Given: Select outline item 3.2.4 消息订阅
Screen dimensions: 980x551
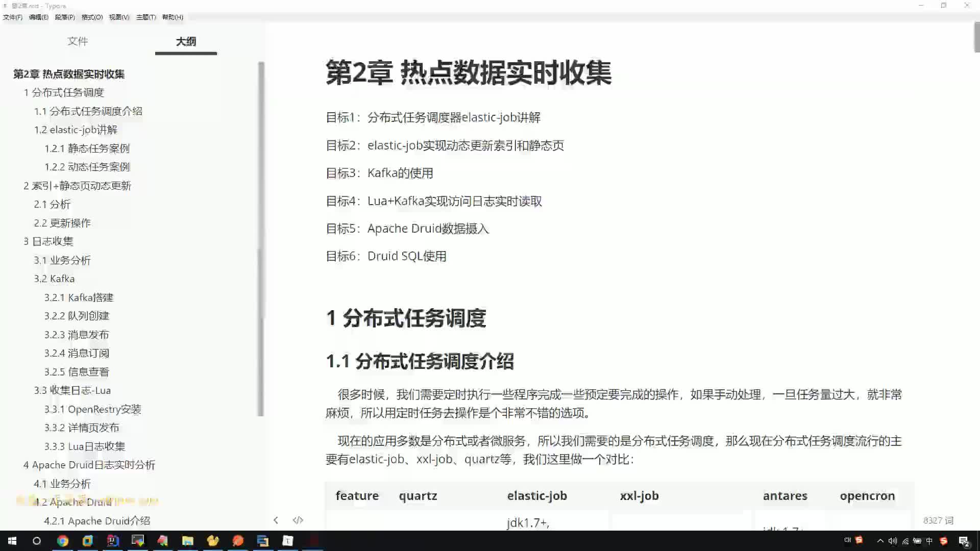Looking at the screenshot, I should (x=77, y=353).
